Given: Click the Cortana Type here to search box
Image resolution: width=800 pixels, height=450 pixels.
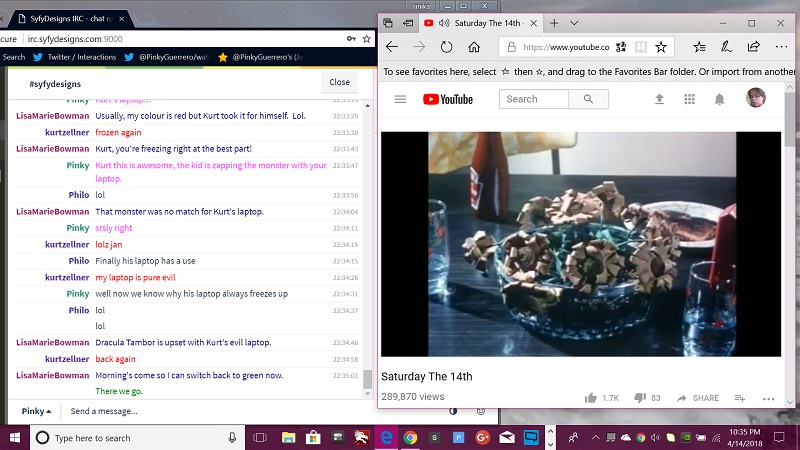Looking at the screenshot, I should tap(136, 438).
